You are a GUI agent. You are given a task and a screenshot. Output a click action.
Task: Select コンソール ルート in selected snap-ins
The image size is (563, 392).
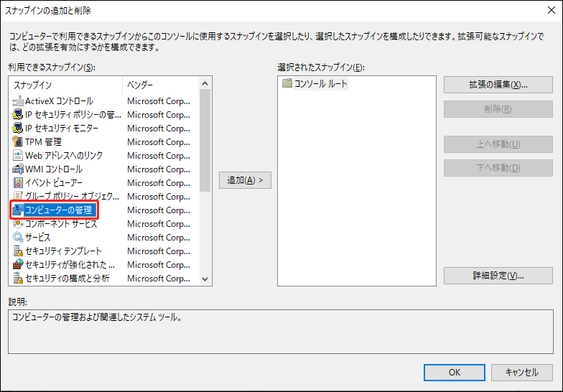tap(320, 83)
